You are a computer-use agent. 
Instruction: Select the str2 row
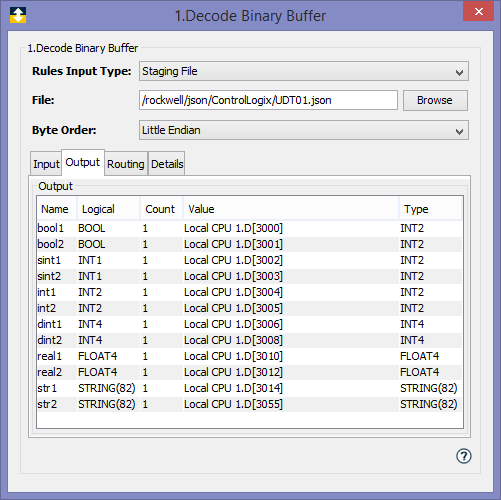pyautogui.click(x=249, y=404)
